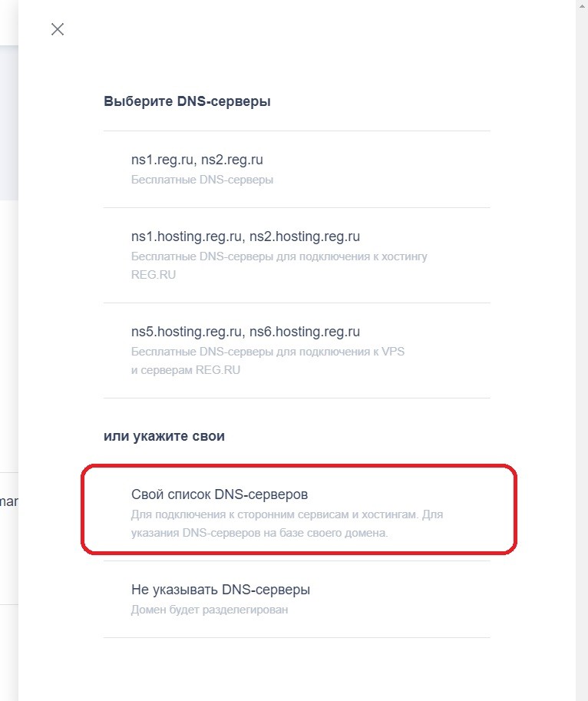Click the partially hidden 'man' text behind panel
Screen dimensions: 588x701
point(8,501)
